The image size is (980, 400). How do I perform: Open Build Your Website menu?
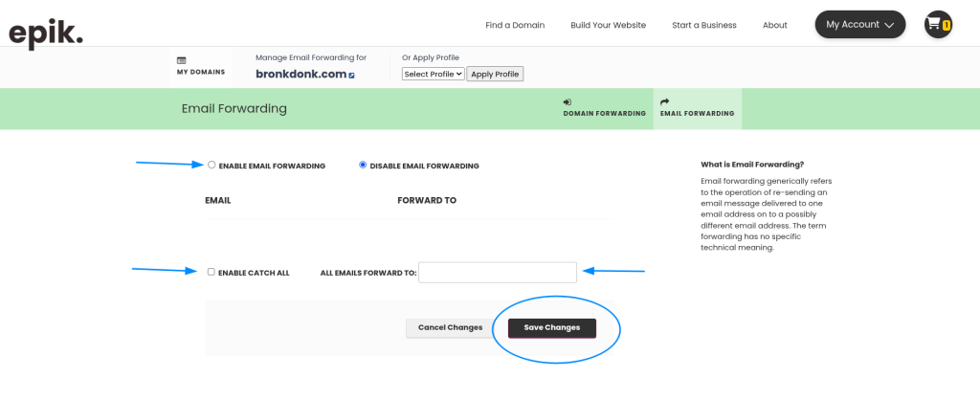608,25
